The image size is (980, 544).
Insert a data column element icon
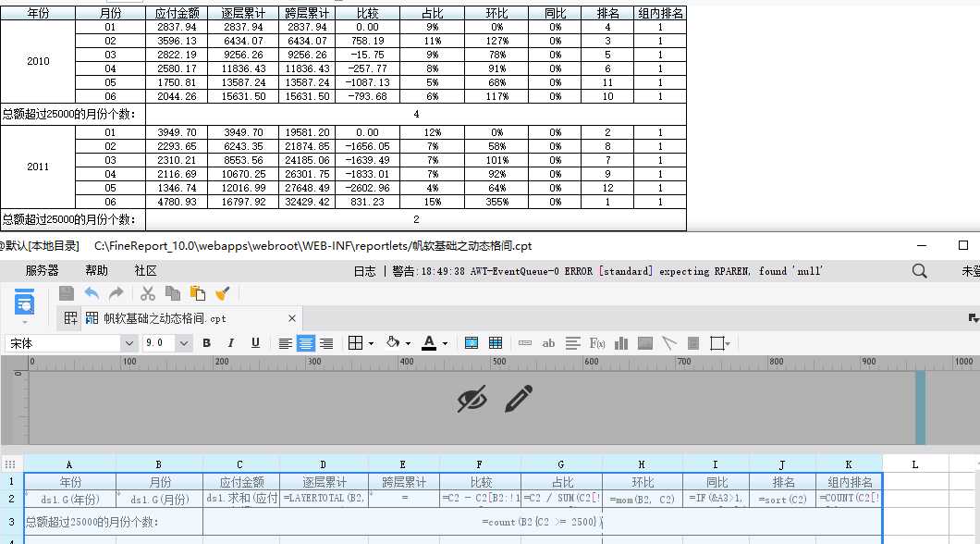pos(525,343)
